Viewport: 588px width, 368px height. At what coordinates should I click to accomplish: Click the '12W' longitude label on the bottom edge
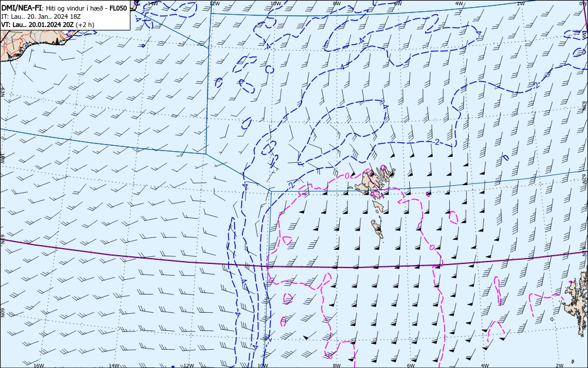(189, 366)
